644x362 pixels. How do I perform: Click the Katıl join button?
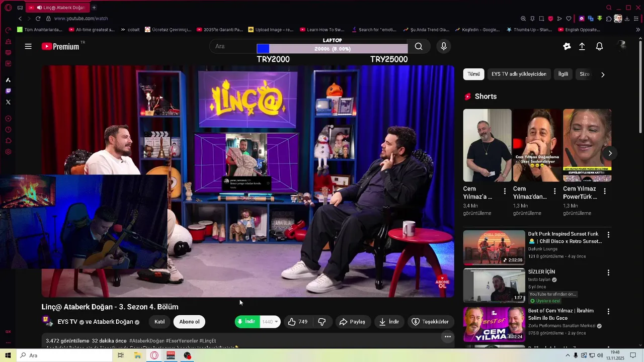159,322
